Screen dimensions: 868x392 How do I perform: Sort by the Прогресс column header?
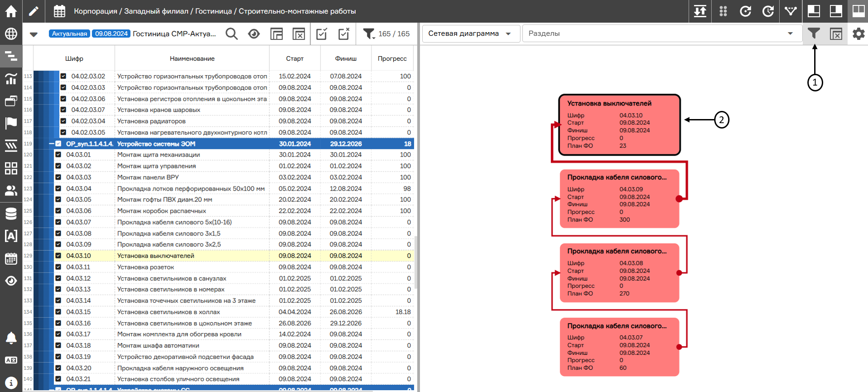[392, 58]
